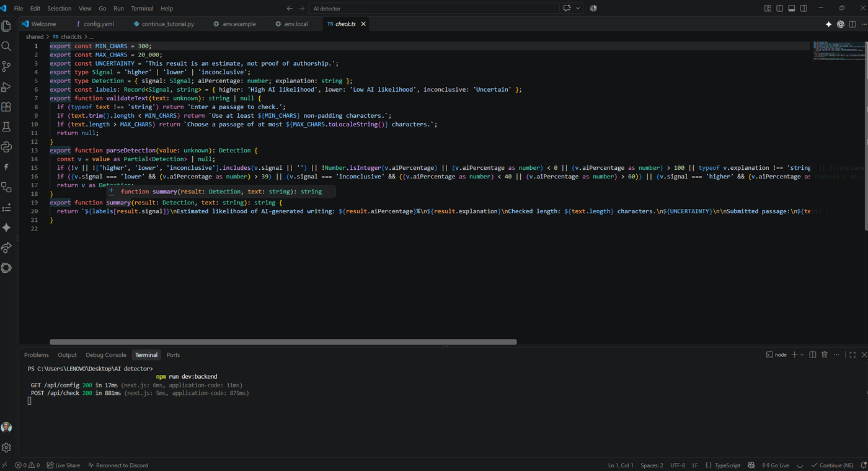
Task: Open Customize Layout options
Action: coord(768,8)
